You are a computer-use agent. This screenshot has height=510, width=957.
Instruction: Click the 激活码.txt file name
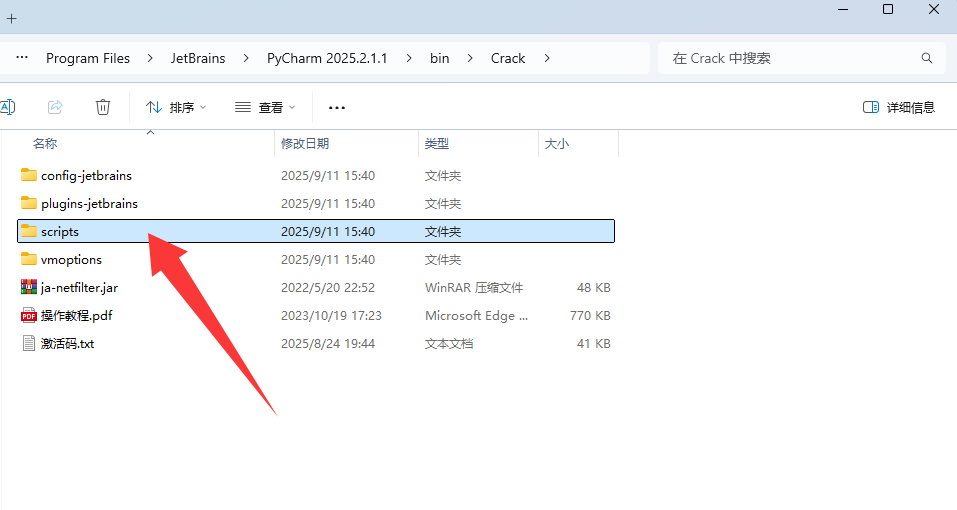tap(68, 344)
